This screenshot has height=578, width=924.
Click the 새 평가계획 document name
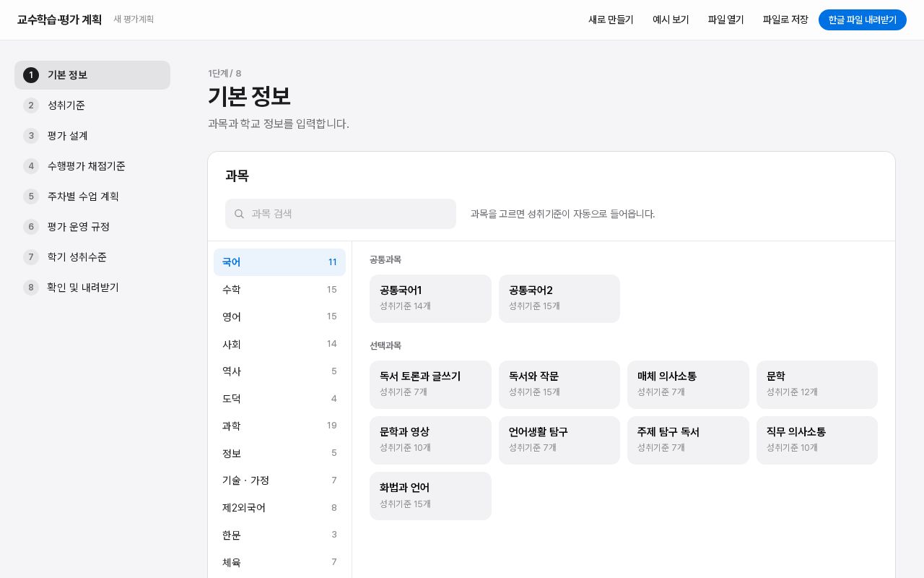pos(134,20)
